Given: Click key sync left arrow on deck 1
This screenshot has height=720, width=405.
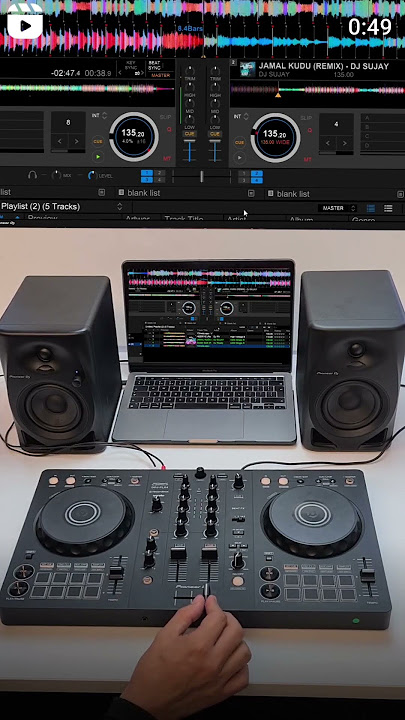Looking at the screenshot, I should point(120,73).
